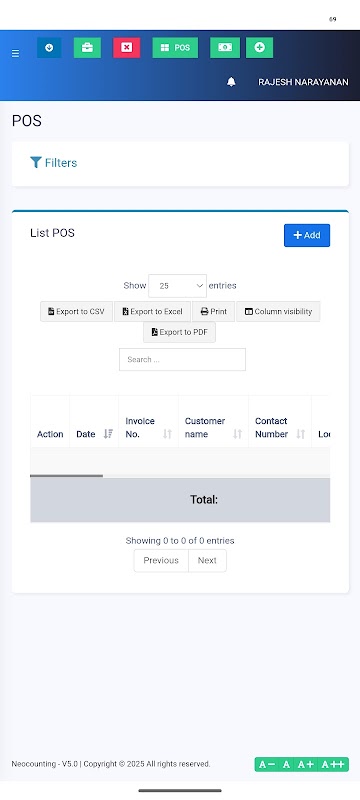Click the green plus circle icon
Image resolution: width=360 pixels, height=800 pixels.
coord(260,47)
